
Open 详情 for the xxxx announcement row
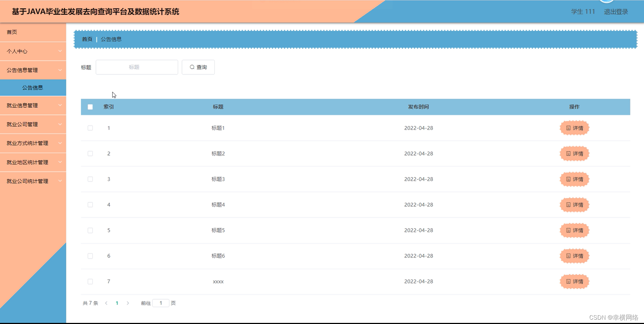pos(574,281)
